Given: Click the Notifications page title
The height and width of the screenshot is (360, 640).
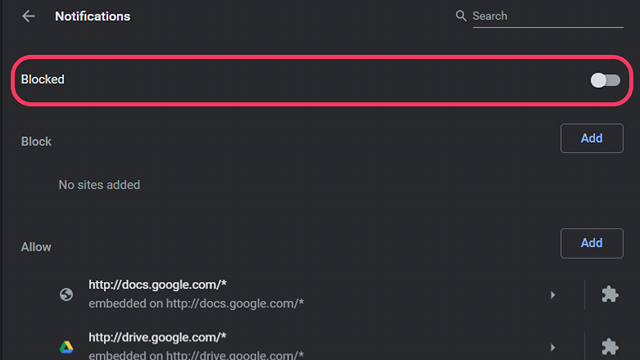Looking at the screenshot, I should pyautogui.click(x=93, y=16).
